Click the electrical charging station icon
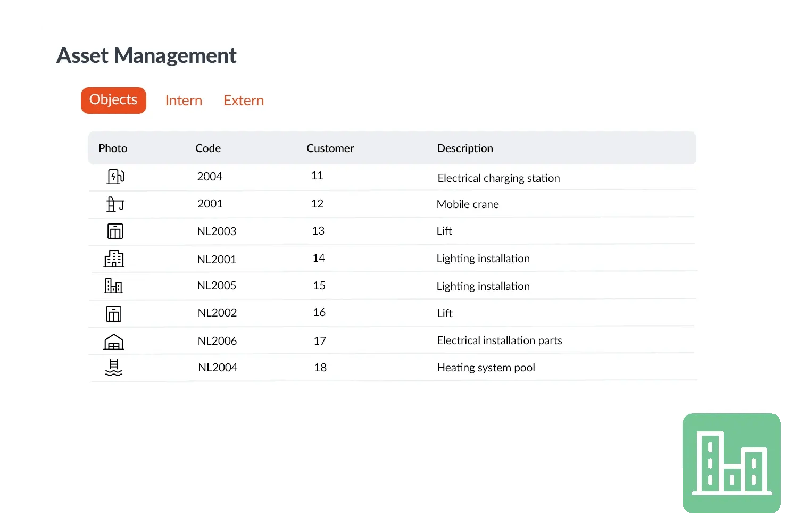Screen dimensions: 798x532 click(115, 177)
